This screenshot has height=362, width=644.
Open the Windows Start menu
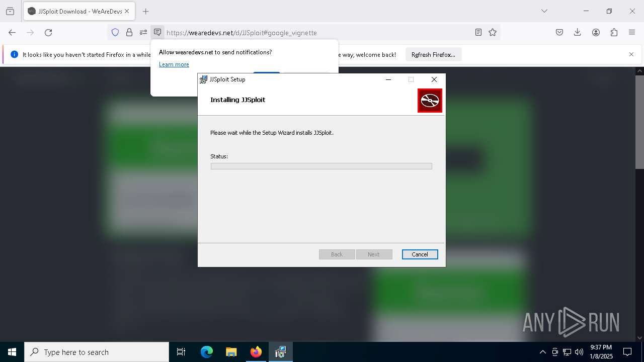pos(12,352)
